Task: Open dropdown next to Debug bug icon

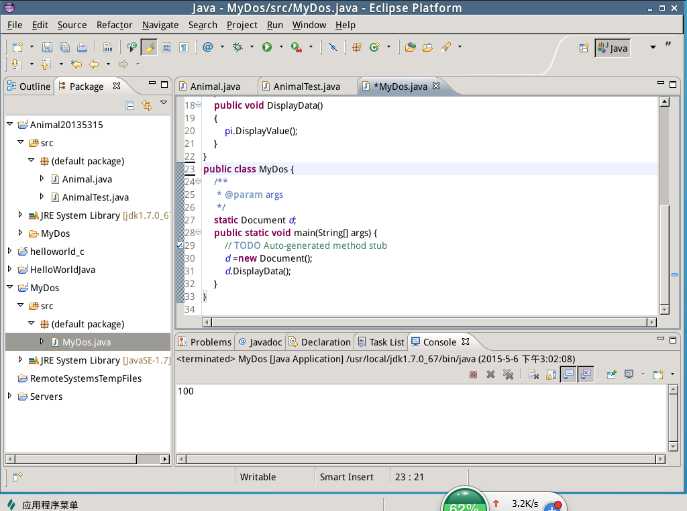Action: [251, 46]
